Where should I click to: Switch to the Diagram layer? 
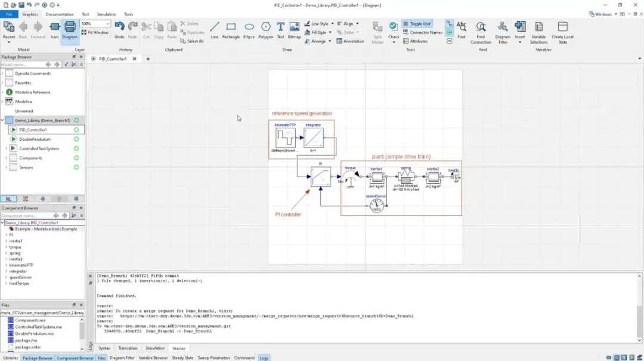70,30
